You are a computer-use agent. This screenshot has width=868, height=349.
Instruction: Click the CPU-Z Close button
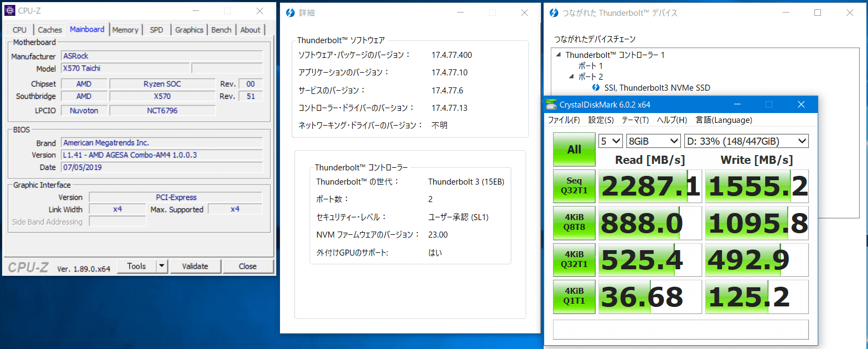pyautogui.click(x=248, y=266)
